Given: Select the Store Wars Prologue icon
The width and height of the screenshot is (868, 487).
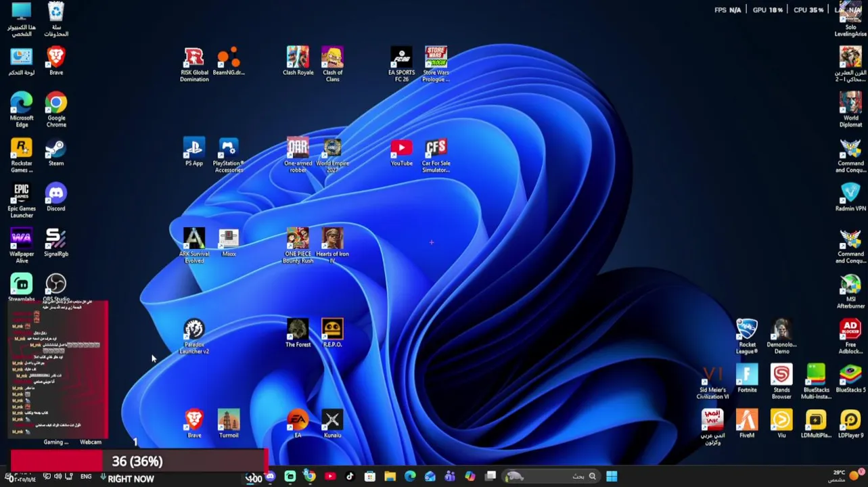Looking at the screenshot, I should pos(436,65).
